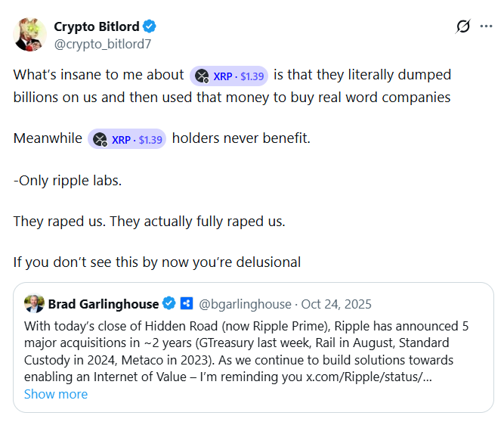Click the Oct 24, 2025 timestamp
Image resolution: width=504 pixels, height=425 pixels.
click(337, 304)
